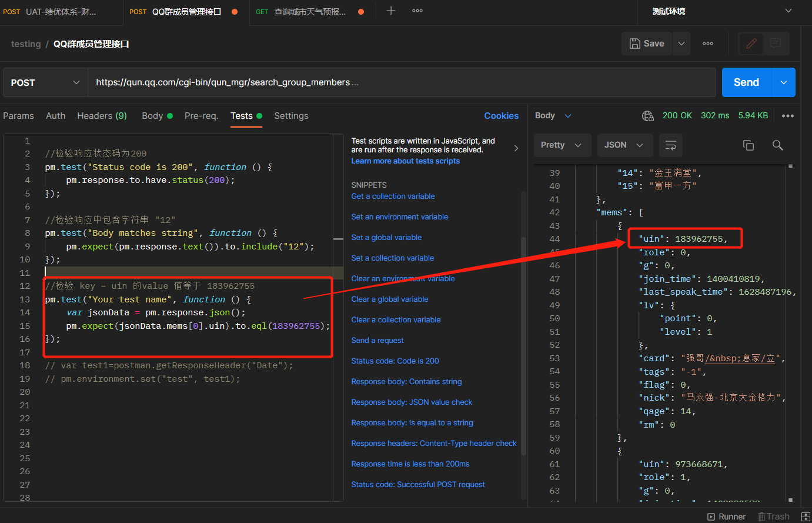812x523 pixels.
Task: Click unsaved dot on 查询城市天气预报 tab
Action: (361, 12)
